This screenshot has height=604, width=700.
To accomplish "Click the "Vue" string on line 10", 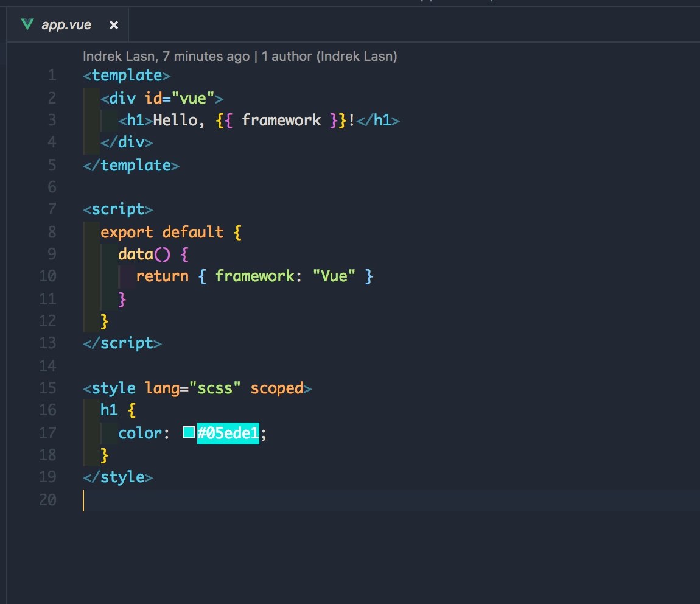I will point(334,276).
